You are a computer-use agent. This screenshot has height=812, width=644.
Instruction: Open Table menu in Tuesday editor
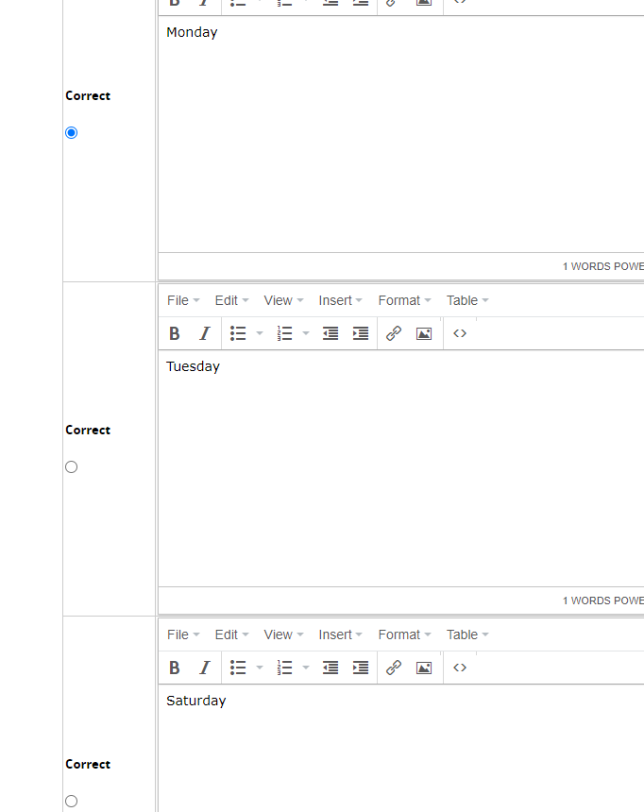point(467,300)
